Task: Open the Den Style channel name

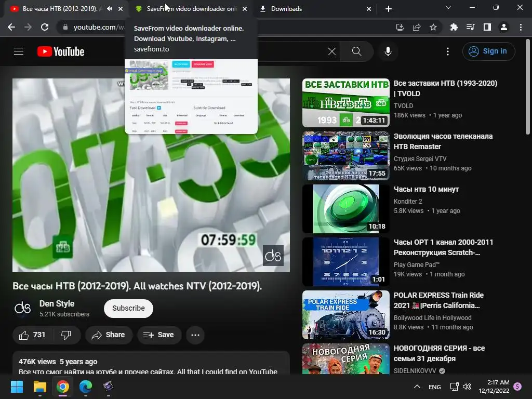Action: [57, 303]
